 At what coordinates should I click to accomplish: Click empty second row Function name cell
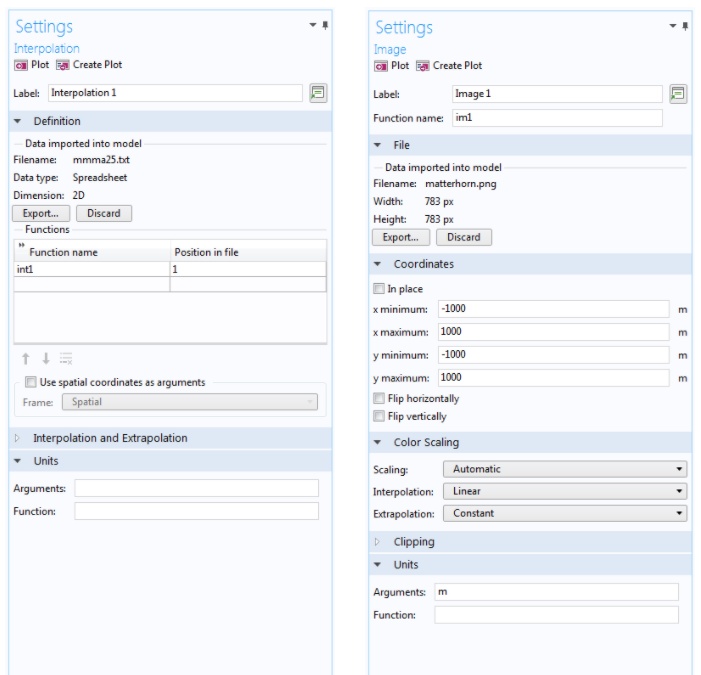[92, 284]
